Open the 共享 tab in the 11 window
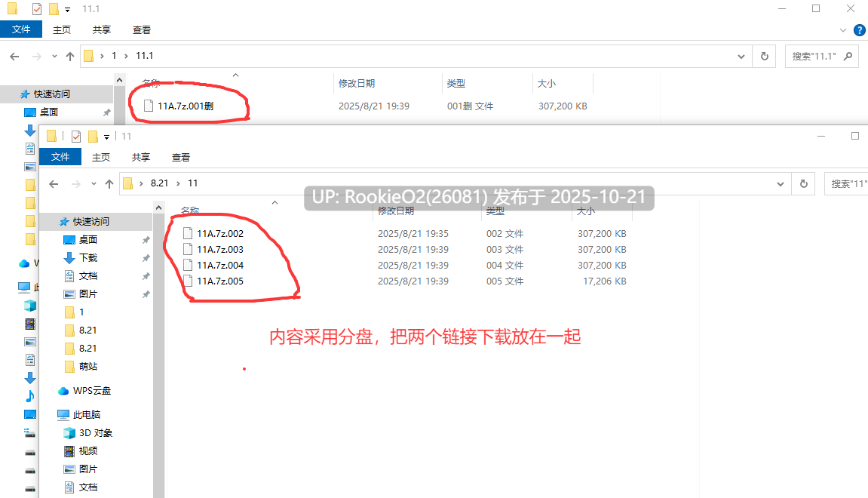Viewport: 868px width, 498px height. tap(140, 157)
